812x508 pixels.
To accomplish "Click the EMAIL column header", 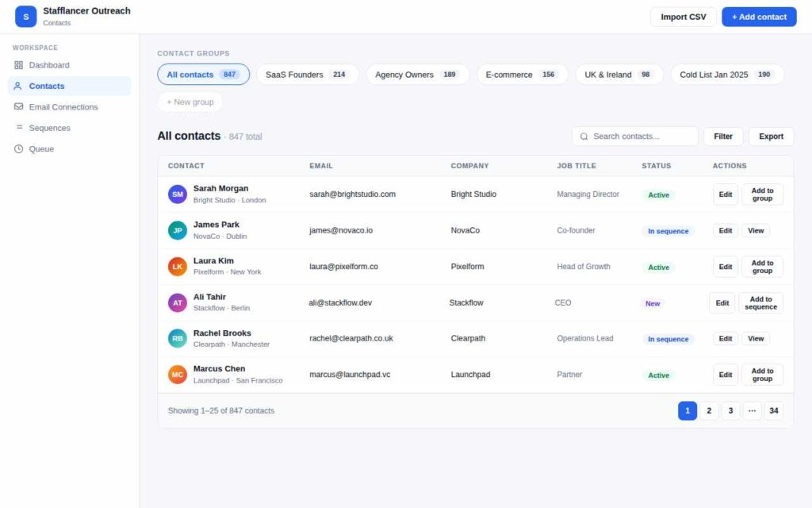I will tap(321, 166).
